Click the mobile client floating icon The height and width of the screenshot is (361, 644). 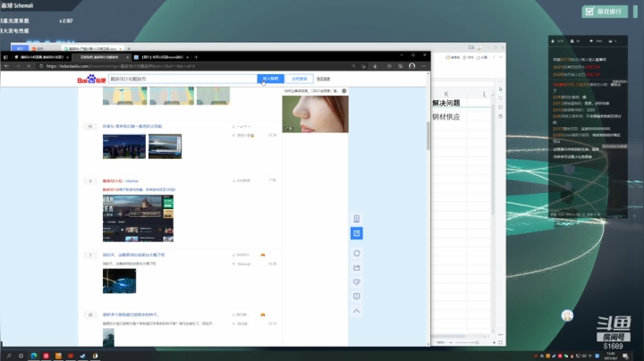tap(357, 219)
